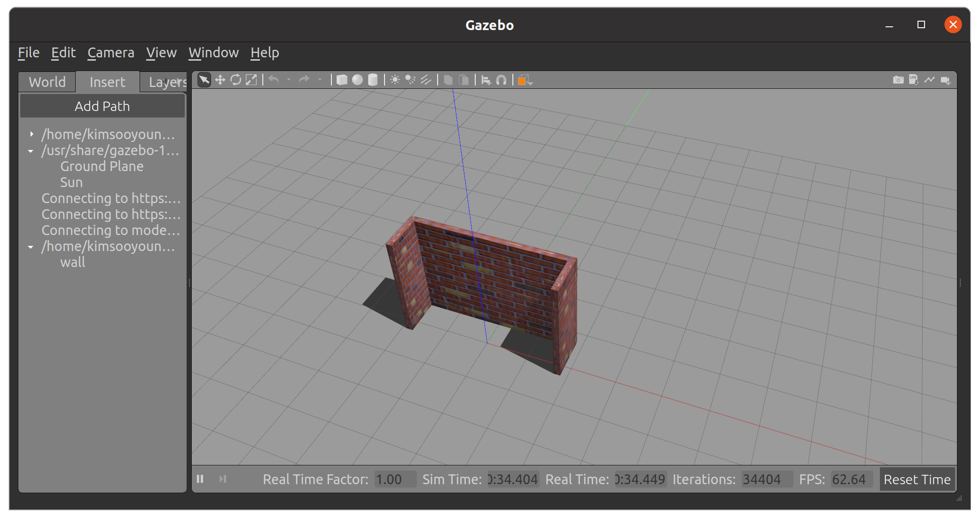The height and width of the screenshot is (519, 980).
Task: Click the FPS value 62.64
Action: point(852,480)
